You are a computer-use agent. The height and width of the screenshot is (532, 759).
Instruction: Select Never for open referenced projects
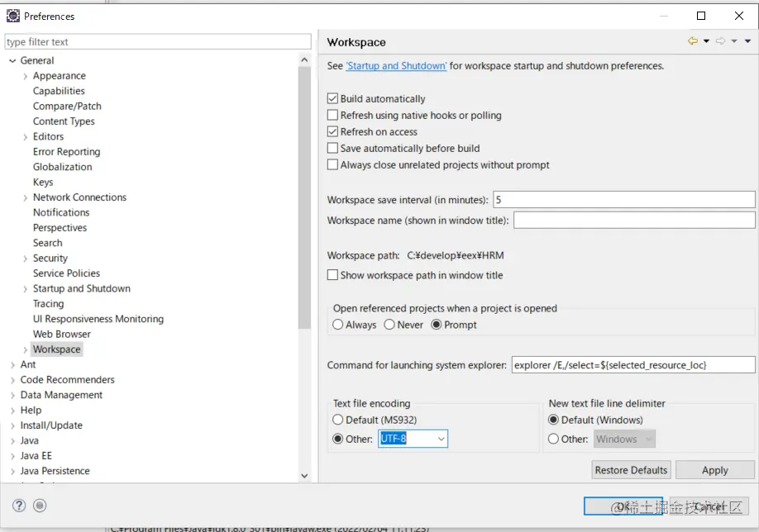click(389, 325)
